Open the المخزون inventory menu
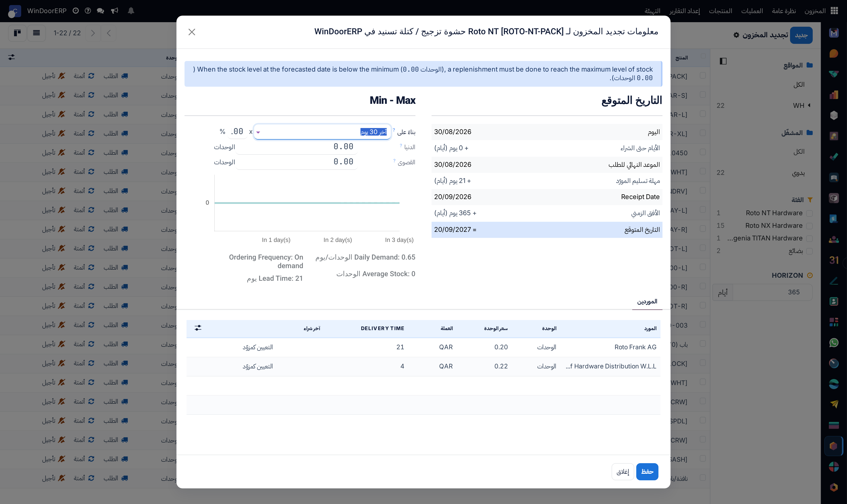Image resolution: width=847 pixels, height=504 pixels. (x=815, y=11)
